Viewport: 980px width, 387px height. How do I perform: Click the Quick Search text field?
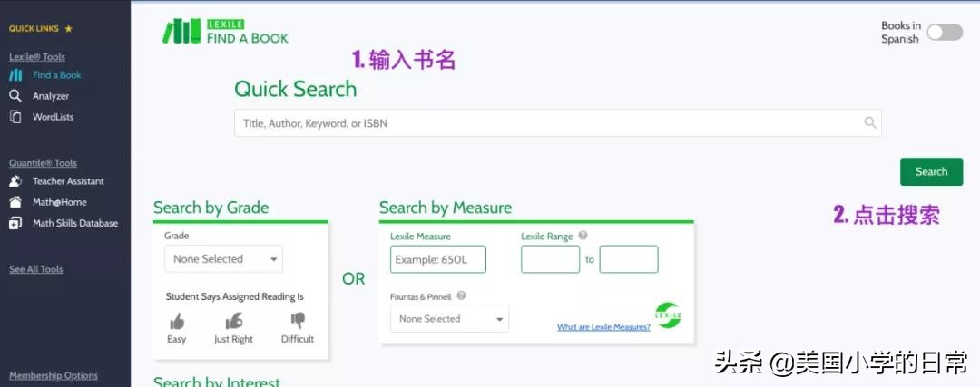coord(557,123)
